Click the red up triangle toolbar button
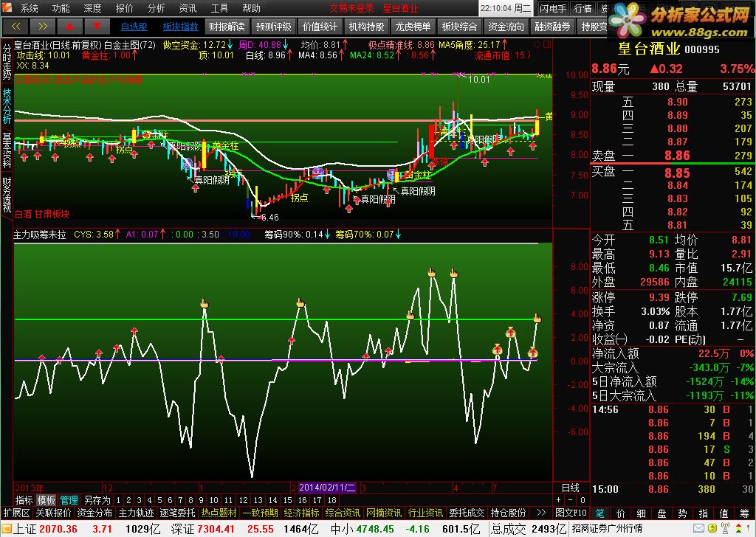Screen dimensions: 756x537 69,27
